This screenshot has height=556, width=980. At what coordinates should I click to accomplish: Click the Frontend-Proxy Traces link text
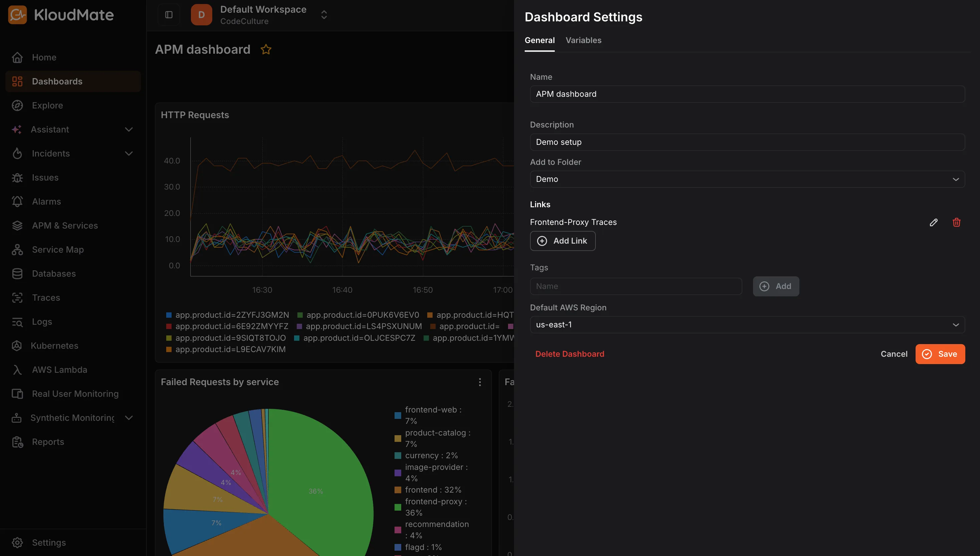pos(573,222)
